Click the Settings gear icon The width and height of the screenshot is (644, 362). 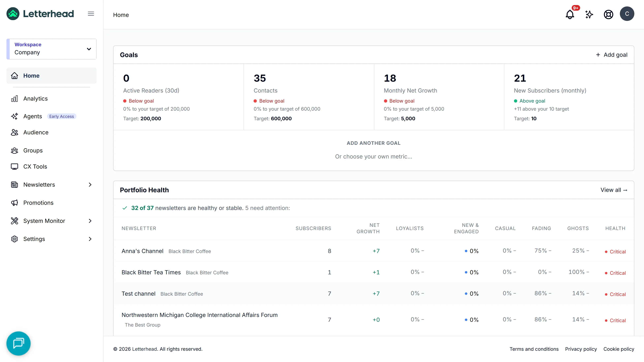14,239
